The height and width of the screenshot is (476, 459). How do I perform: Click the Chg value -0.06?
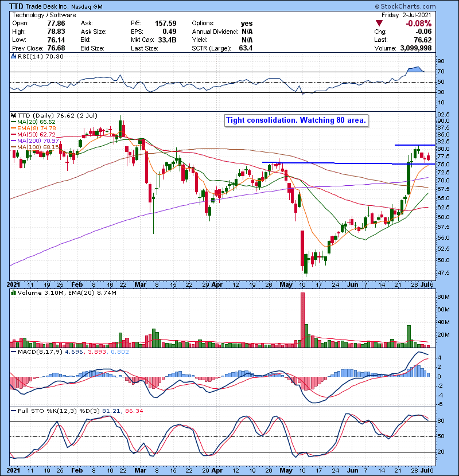[423, 32]
